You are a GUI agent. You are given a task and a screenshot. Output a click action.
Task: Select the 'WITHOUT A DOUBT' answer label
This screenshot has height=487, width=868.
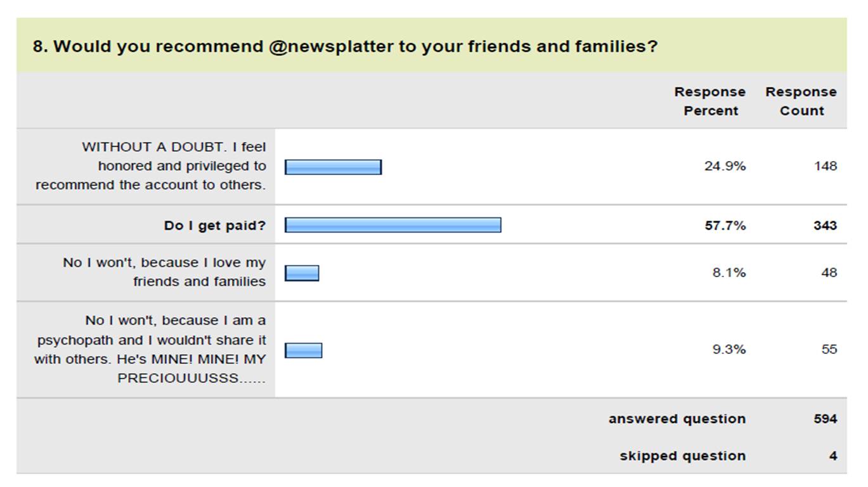[150, 166]
